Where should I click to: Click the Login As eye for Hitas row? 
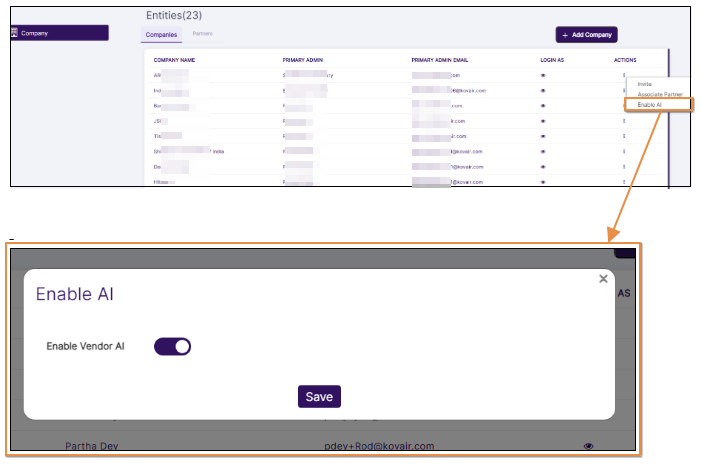[x=543, y=182]
